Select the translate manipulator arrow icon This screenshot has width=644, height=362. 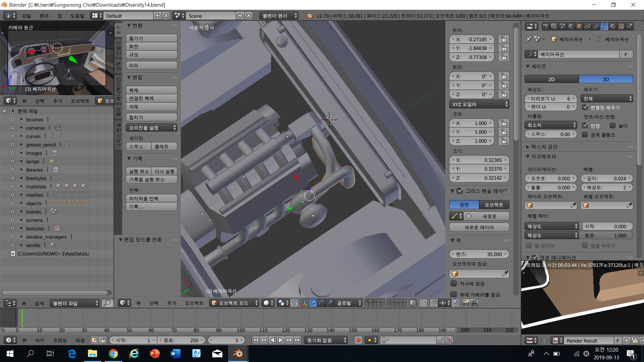click(x=313, y=303)
